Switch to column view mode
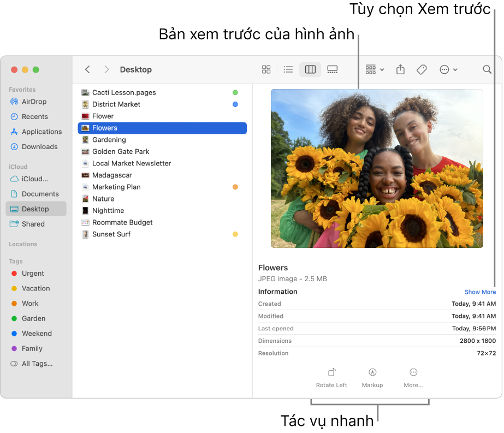The image size is (504, 433). click(310, 69)
